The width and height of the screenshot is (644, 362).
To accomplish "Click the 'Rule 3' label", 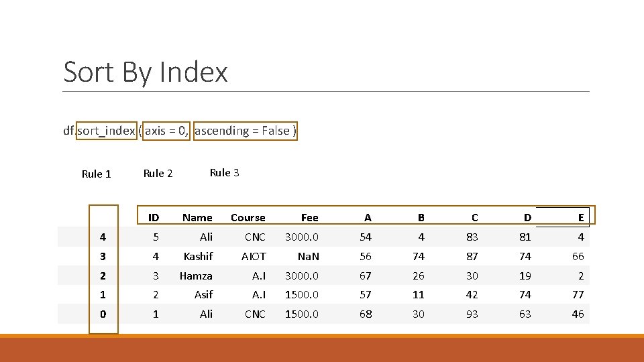I will [224, 172].
